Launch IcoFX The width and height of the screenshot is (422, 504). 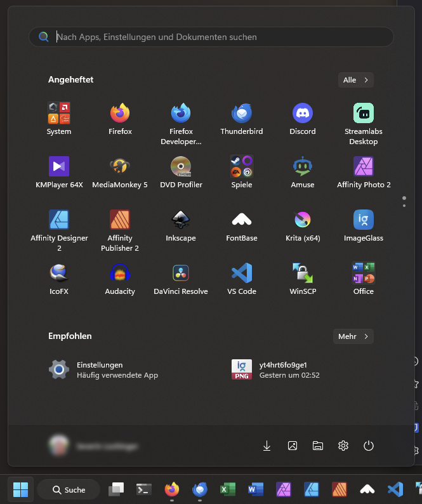[x=59, y=279]
